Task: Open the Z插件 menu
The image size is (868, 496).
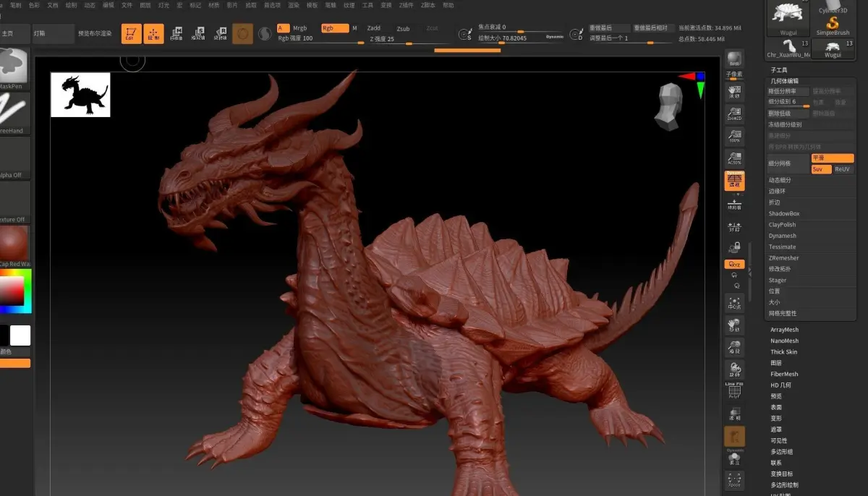Action: click(406, 5)
